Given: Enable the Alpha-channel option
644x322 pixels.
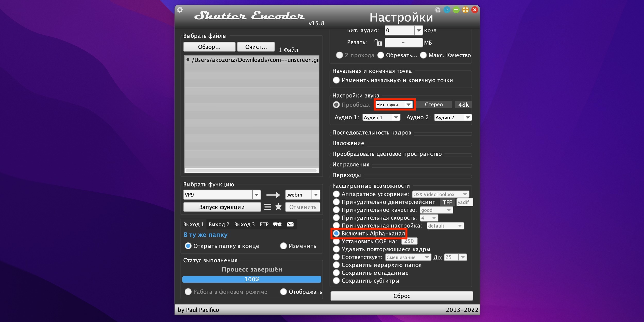Looking at the screenshot, I should 336,233.
